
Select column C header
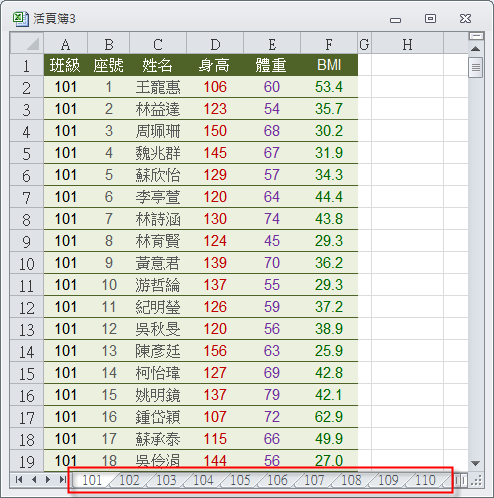158,43
